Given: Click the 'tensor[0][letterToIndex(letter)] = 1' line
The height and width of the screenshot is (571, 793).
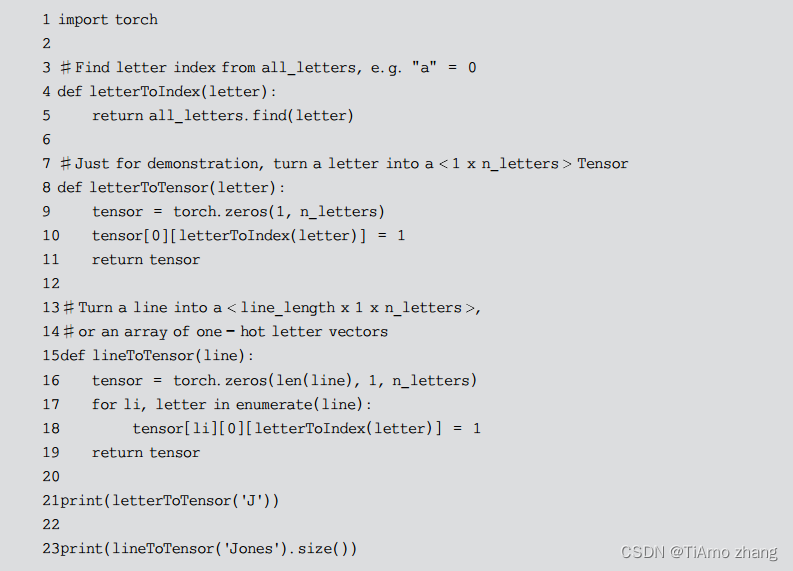Looking at the screenshot, I should (x=248, y=236).
